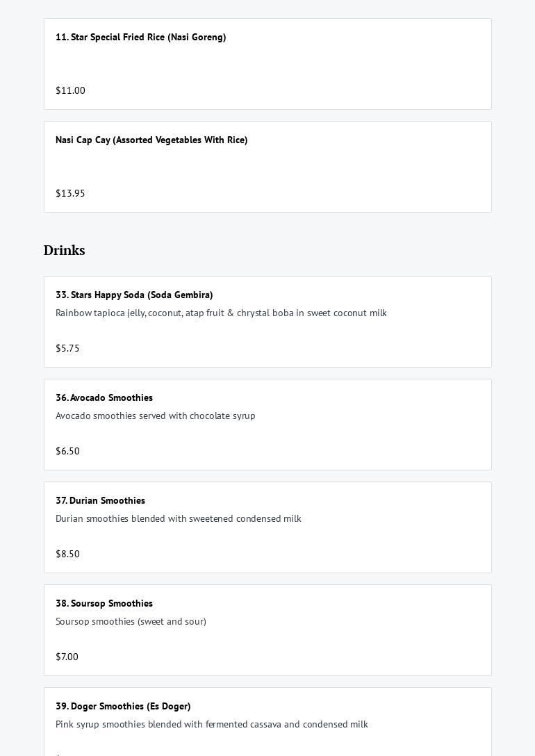Click the Drinks section heading
This screenshot has height=756, width=535.
tap(64, 250)
